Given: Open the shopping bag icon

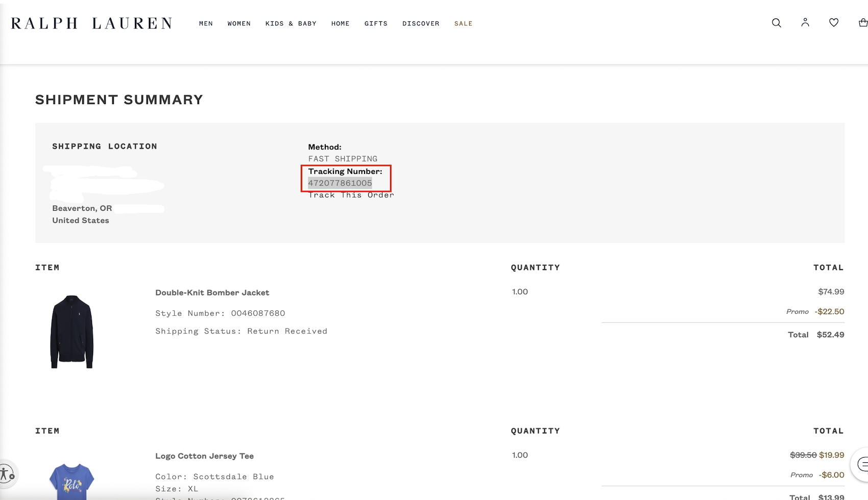Looking at the screenshot, I should [862, 22].
